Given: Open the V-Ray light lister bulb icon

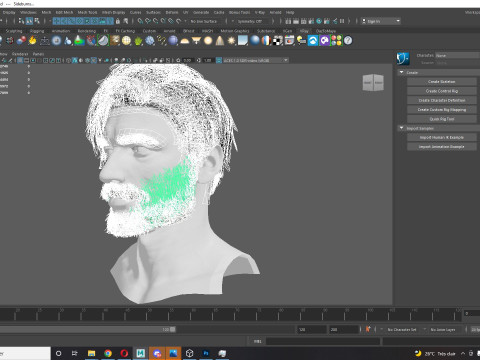Looking at the screenshot, I should [x=301, y=41].
